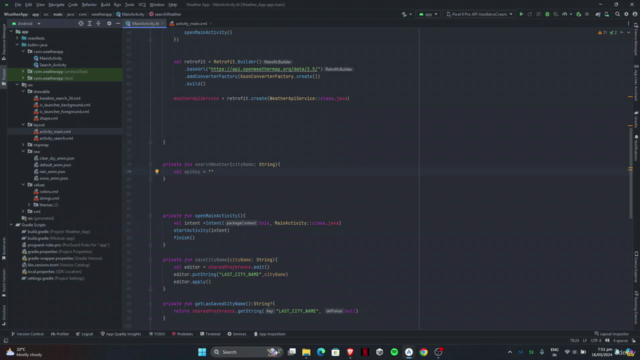Open the File menu
This screenshot has width=640, height=360.
[18, 5]
